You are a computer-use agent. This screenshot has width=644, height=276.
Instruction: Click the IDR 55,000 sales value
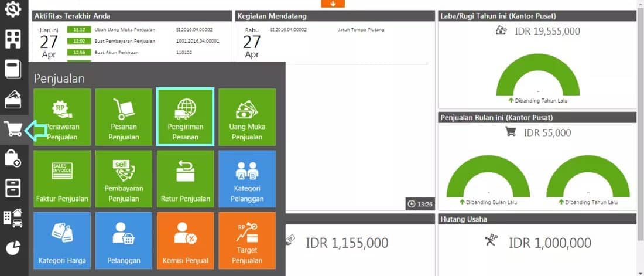coord(547,133)
